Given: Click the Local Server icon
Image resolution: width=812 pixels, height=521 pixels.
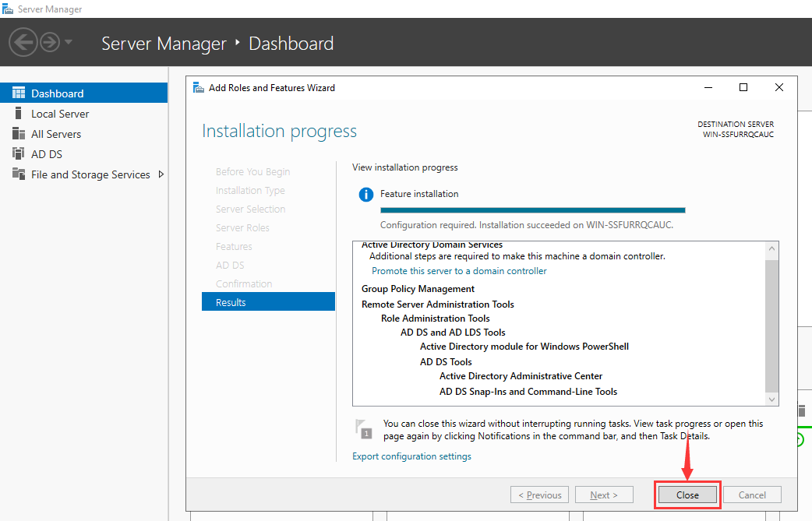Looking at the screenshot, I should tap(19, 114).
